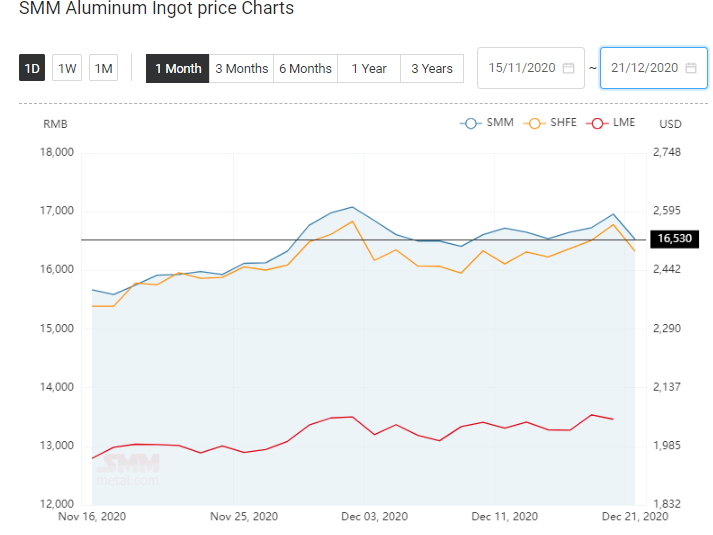Viewport: 713px width, 535px height.
Task: Switch to the 6 Months range tab
Action: point(306,69)
